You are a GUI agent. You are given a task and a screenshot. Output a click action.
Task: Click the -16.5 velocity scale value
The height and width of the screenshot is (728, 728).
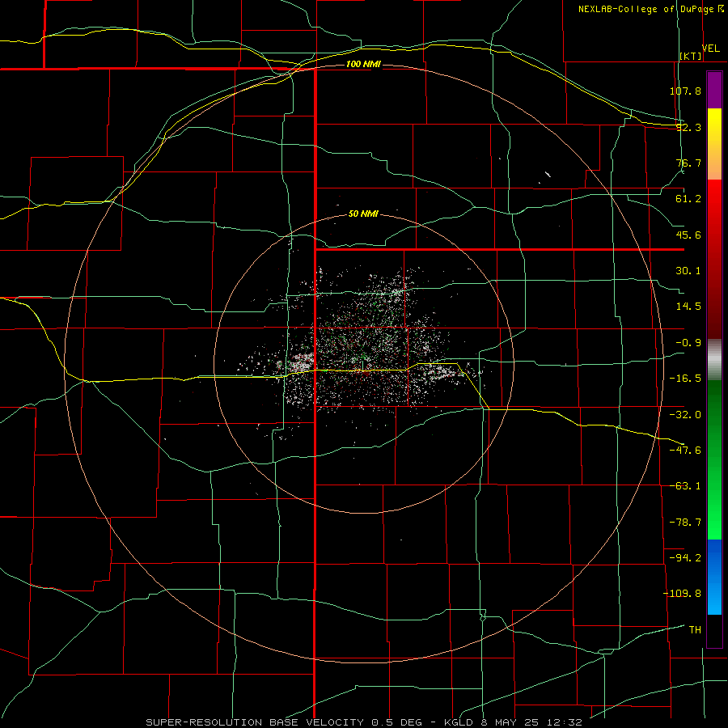pos(685,379)
